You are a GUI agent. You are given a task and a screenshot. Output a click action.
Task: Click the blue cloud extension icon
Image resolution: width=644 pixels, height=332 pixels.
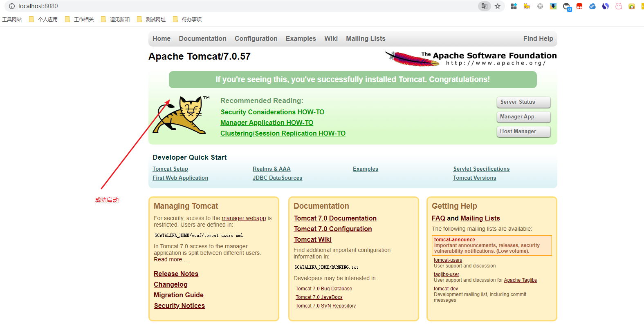tap(592, 6)
